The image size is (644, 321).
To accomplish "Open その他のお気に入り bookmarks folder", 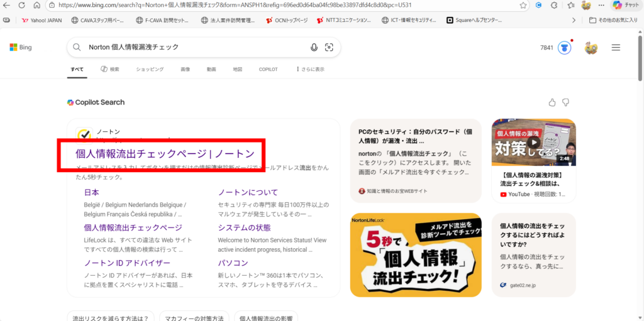I will click(x=614, y=20).
